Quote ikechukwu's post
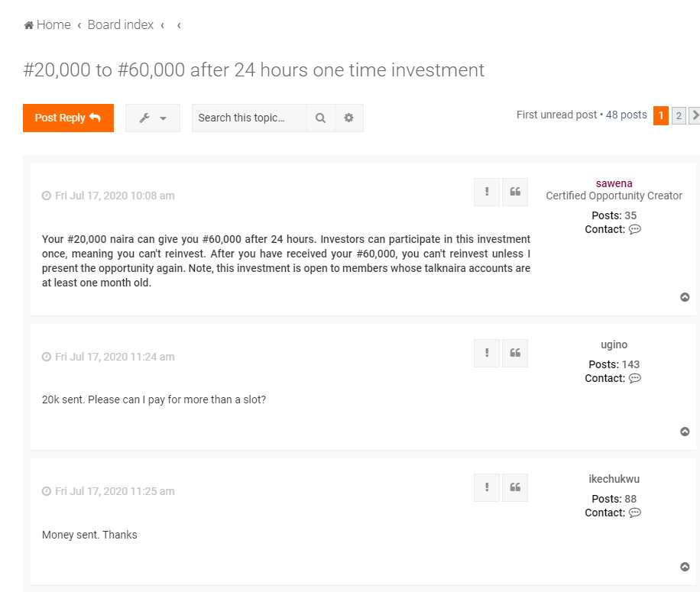The image size is (700, 592). 515,487
